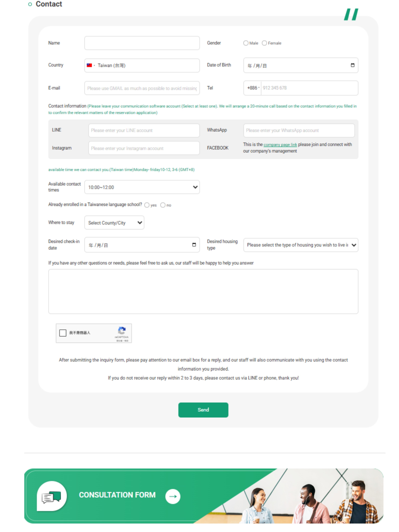Image resolution: width=399 pixels, height=532 pixels.
Task: Click the Consultation Form arrow icon
Action: pos(173,496)
